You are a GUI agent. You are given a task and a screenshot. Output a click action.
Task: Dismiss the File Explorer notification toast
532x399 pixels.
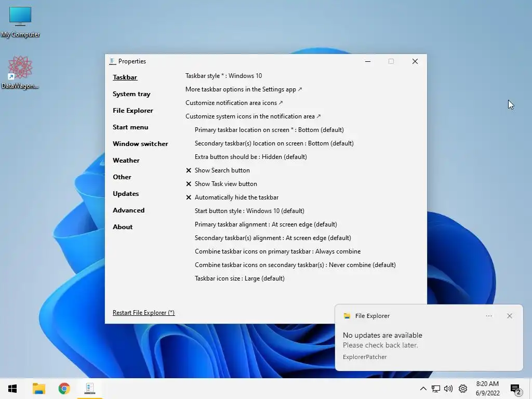[510, 316]
